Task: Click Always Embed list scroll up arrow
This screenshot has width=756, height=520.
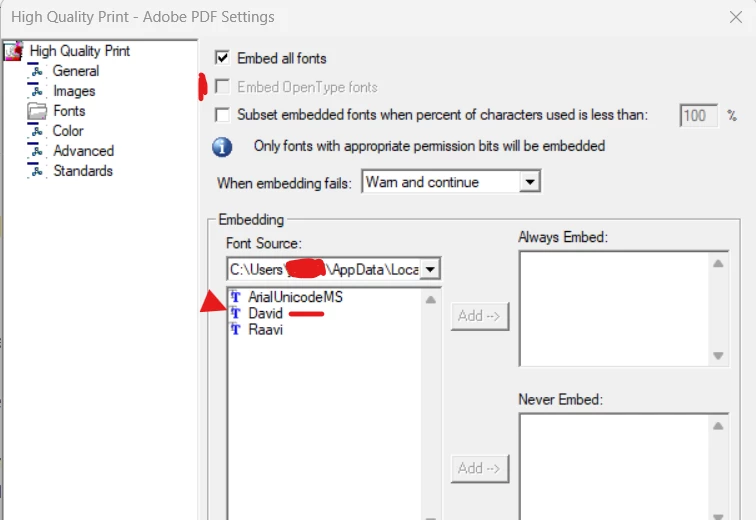Action: 718,263
